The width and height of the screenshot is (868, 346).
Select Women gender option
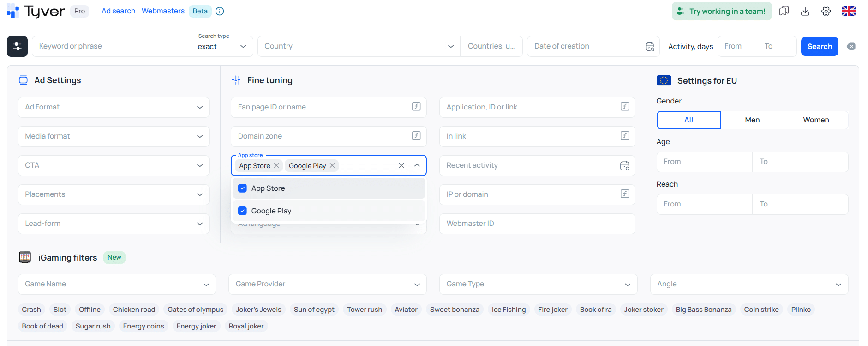tap(816, 120)
